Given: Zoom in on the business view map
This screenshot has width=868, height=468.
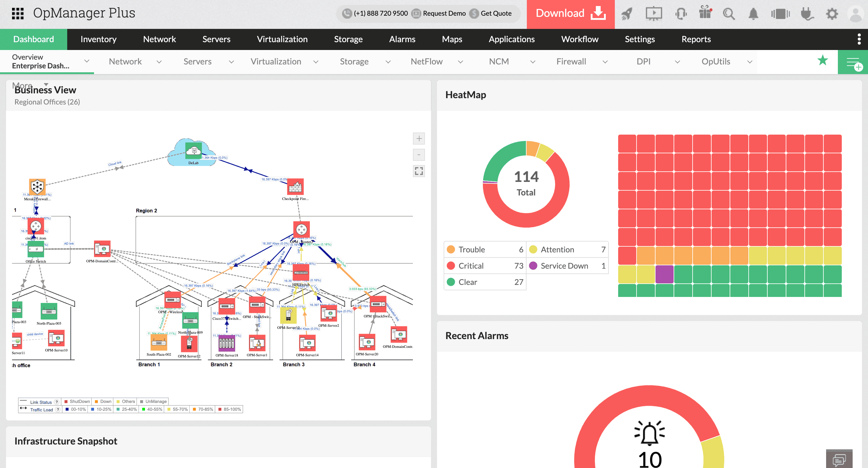Looking at the screenshot, I should coord(419,138).
